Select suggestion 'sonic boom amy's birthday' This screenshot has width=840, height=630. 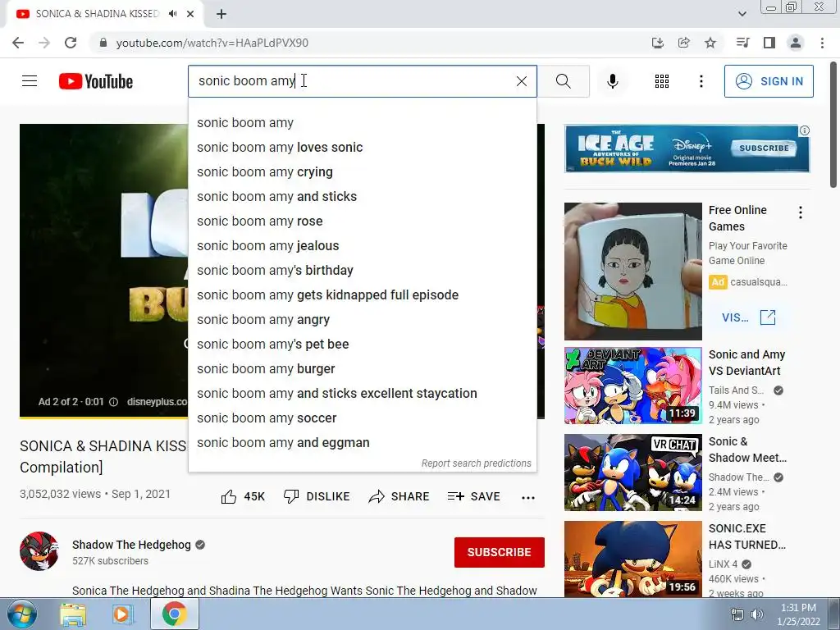click(x=362, y=271)
